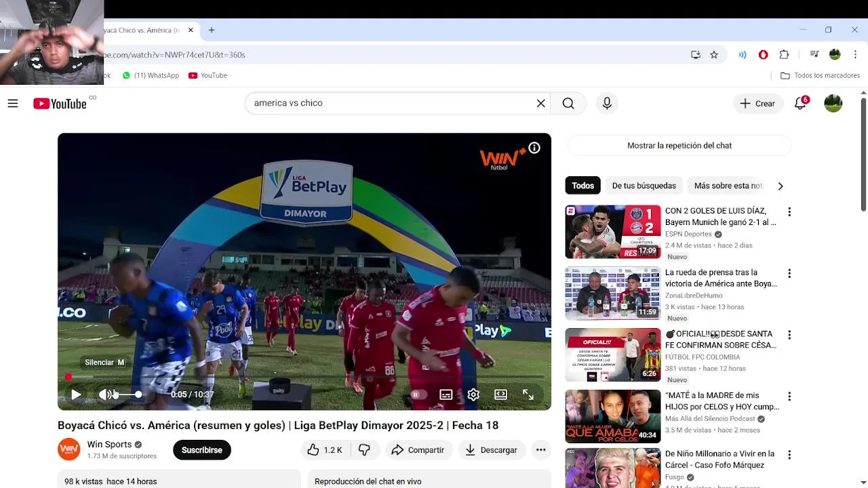Screen dimensions: 868x488
Task: Open options menu for Luis Díaz video
Action: [x=789, y=212]
